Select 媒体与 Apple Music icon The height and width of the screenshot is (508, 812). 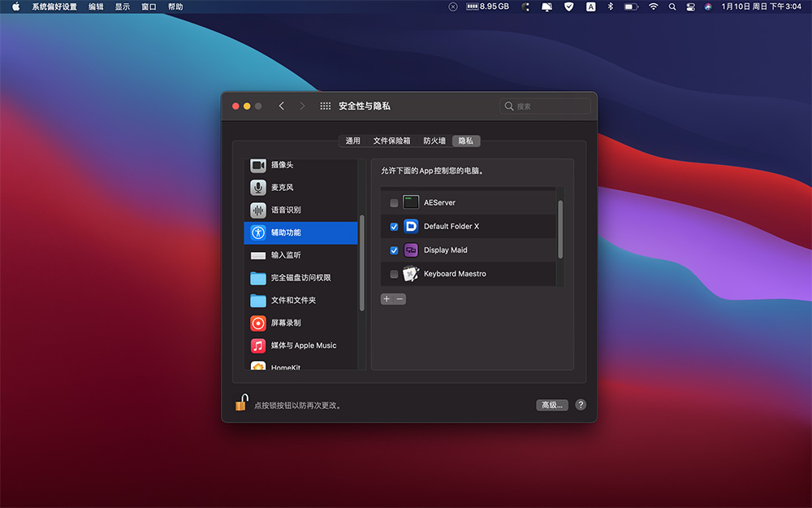coord(258,345)
